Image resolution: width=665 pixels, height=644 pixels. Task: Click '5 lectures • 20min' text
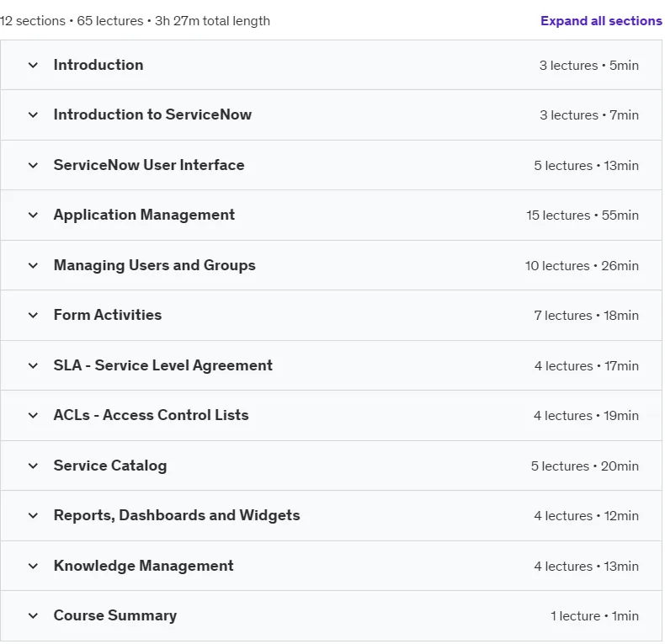click(585, 466)
